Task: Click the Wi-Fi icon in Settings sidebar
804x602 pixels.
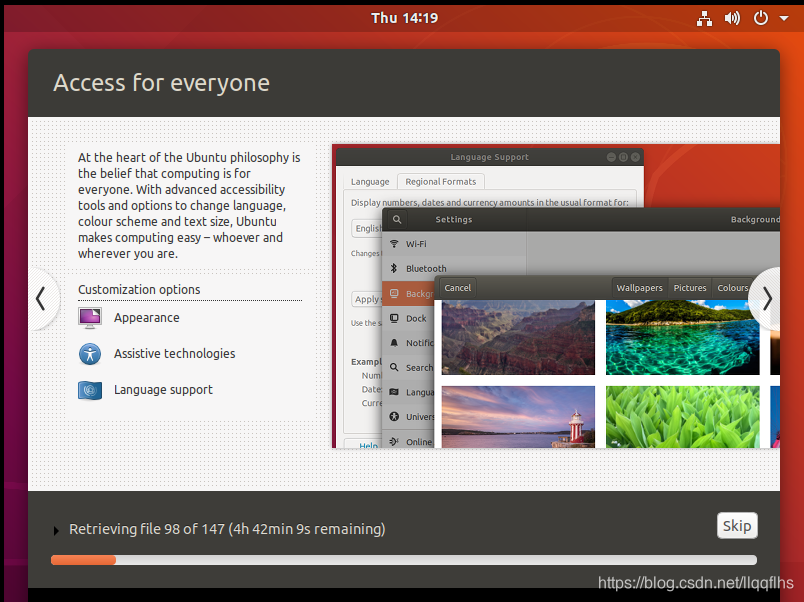Action: pyautogui.click(x=394, y=244)
